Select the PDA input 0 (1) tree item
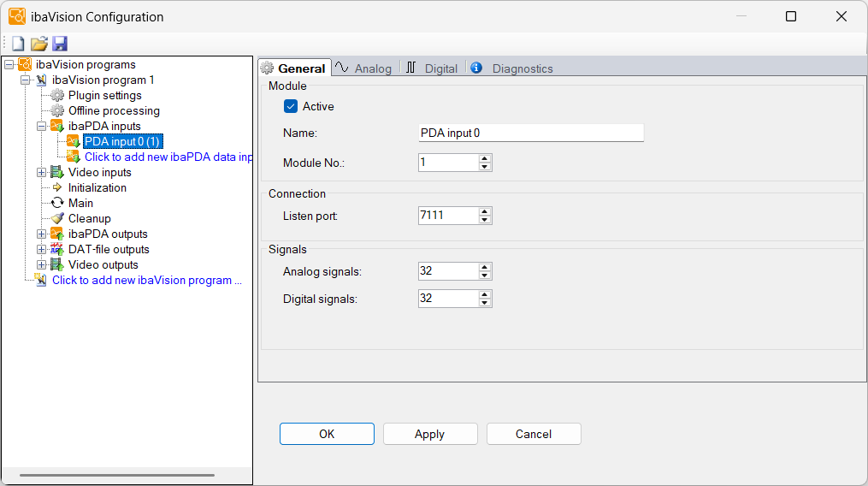Image resolution: width=868 pixels, height=486 pixels. (x=123, y=141)
